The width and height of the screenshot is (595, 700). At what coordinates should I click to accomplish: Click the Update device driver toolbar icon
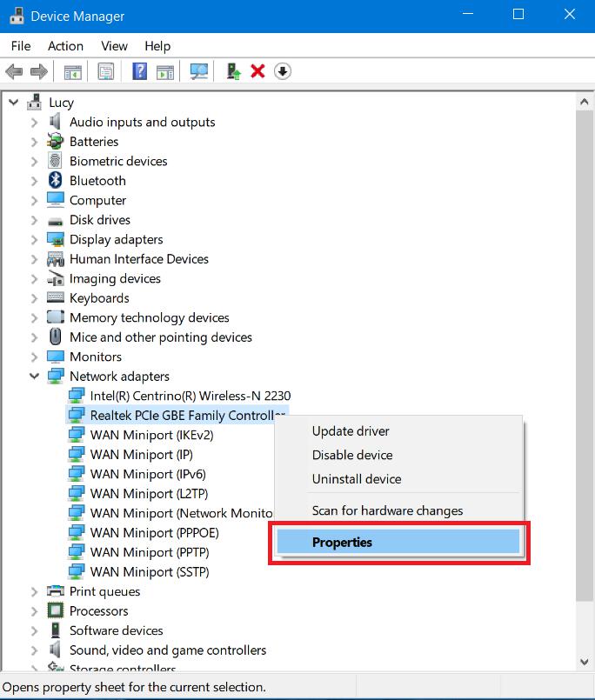click(x=233, y=71)
